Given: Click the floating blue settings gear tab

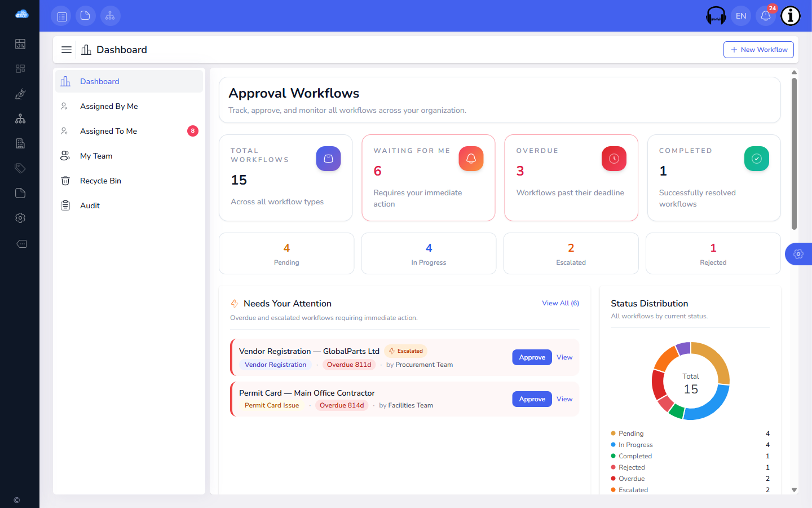Looking at the screenshot, I should tap(798, 254).
